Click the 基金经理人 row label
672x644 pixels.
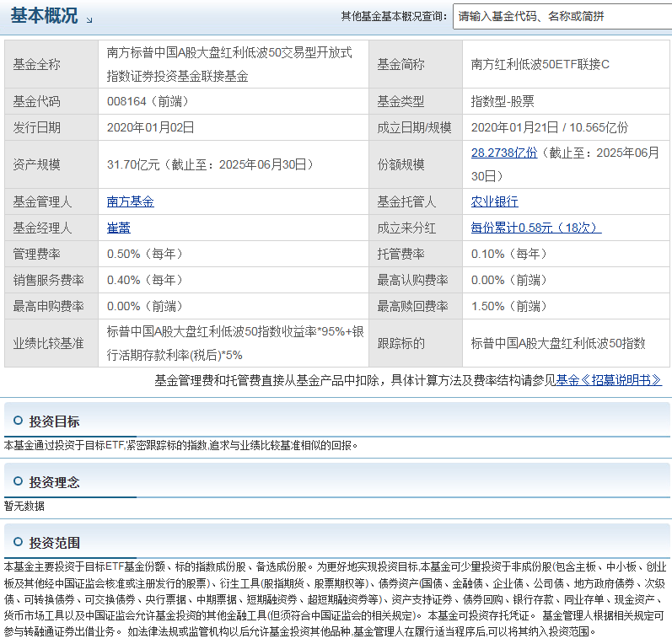[42, 228]
